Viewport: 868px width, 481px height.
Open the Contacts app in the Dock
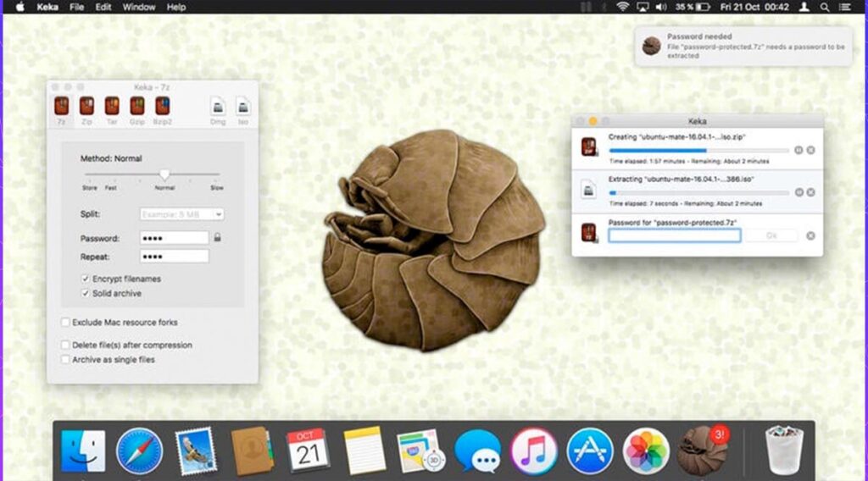253,451
